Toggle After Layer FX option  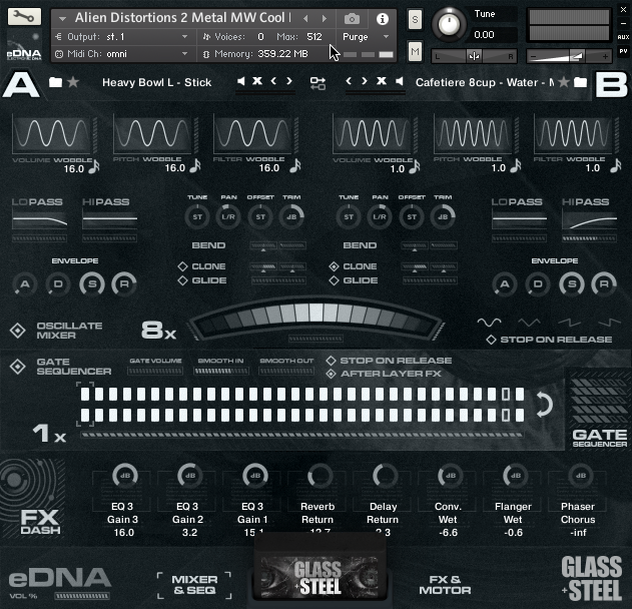click(x=331, y=374)
